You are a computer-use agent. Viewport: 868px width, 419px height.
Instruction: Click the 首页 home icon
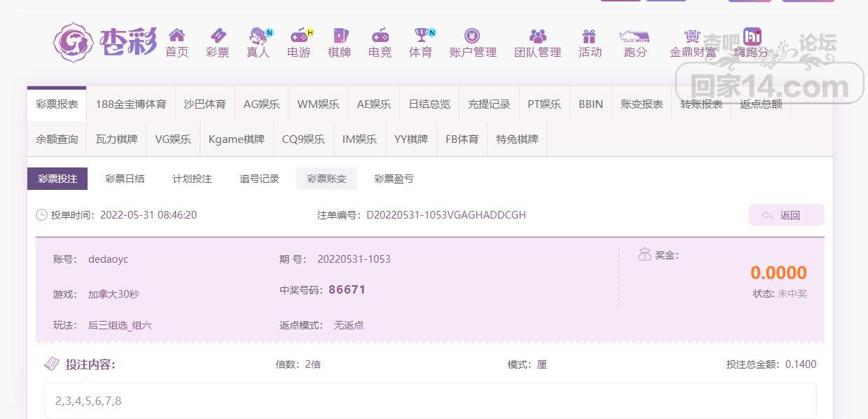coord(177,36)
